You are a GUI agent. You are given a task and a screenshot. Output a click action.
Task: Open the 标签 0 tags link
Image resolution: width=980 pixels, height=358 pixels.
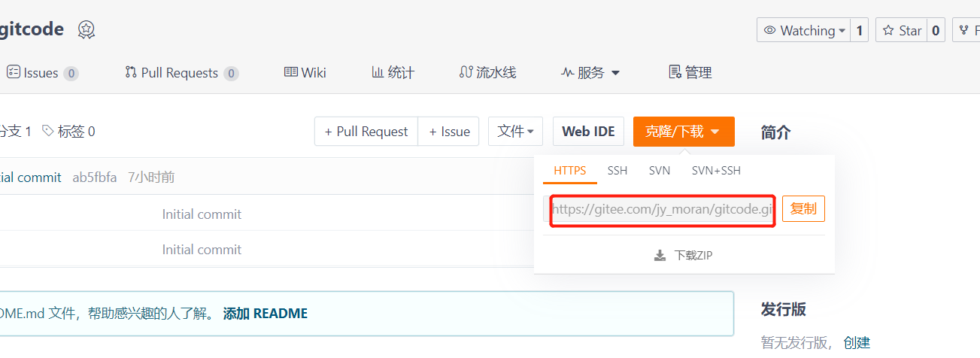click(68, 132)
